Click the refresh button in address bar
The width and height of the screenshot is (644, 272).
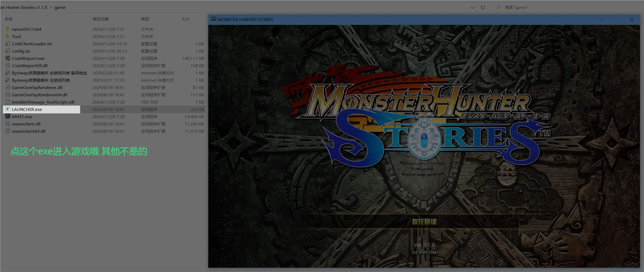[483, 7]
